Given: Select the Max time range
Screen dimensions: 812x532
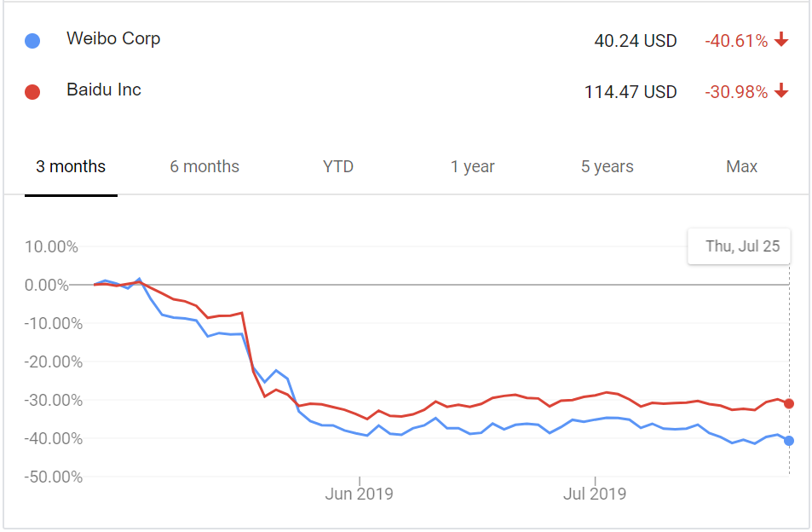Looking at the screenshot, I should 741,167.
